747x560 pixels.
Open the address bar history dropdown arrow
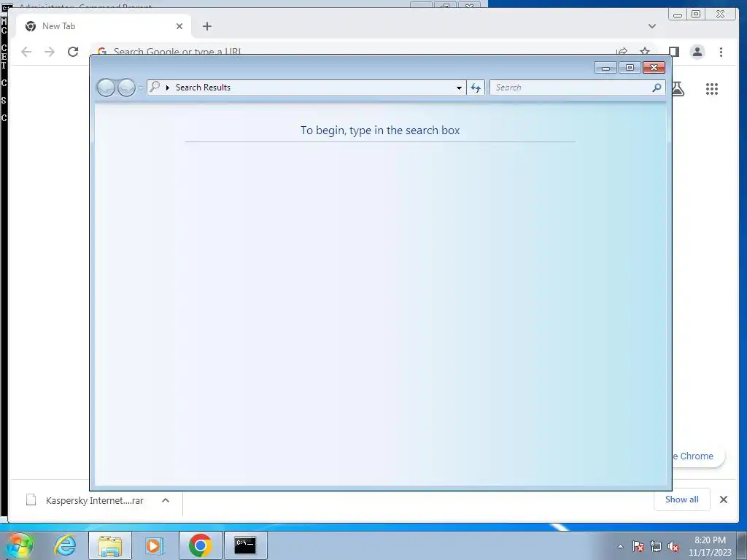click(459, 87)
